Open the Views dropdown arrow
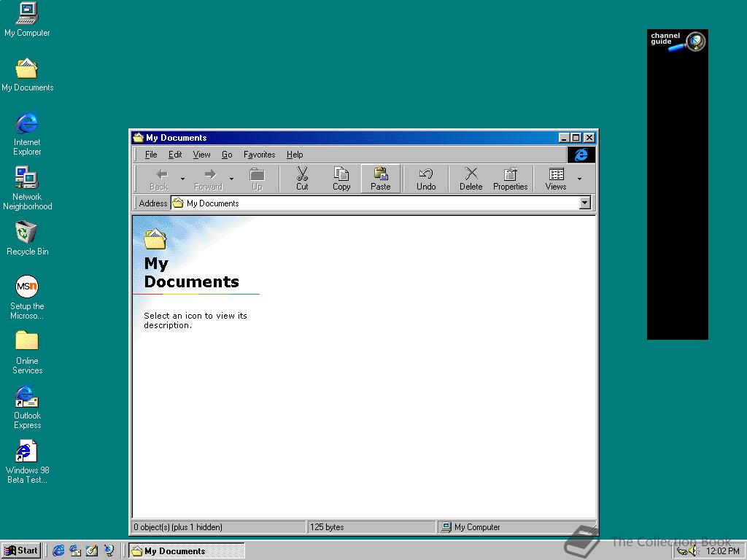This screenshot has width=747, height=560. (581, 177)
